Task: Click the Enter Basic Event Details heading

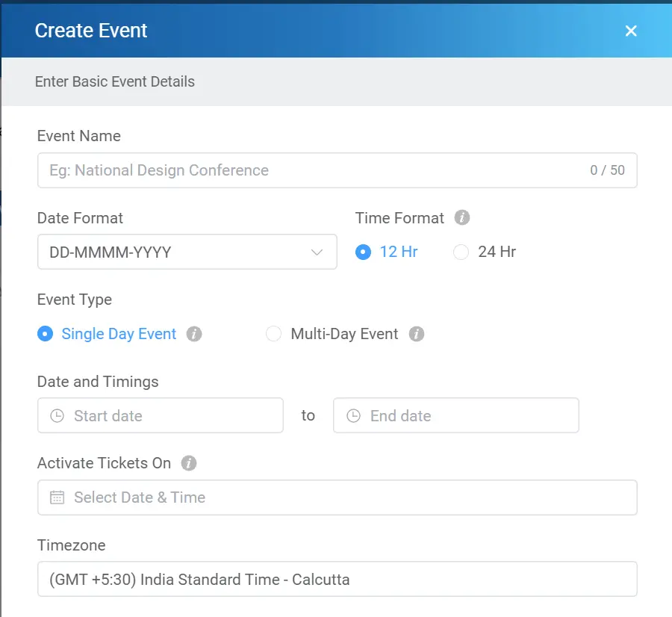Action: click(x=115, y=81)
